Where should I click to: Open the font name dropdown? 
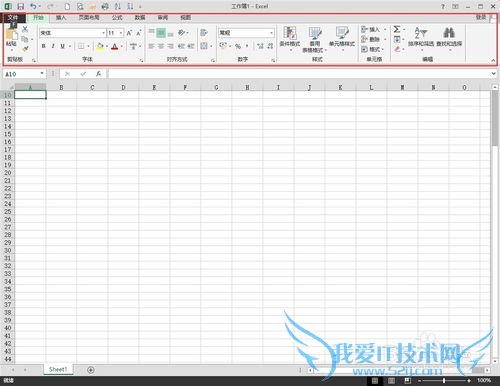tap(103, 33)
